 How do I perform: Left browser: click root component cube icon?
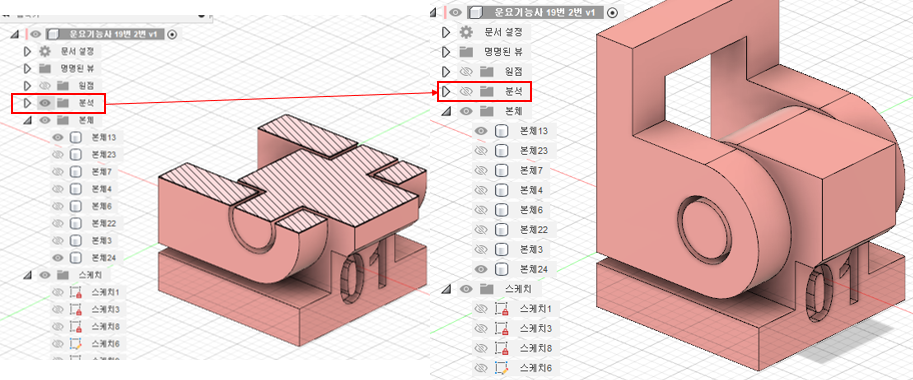(x=54, y=34)
